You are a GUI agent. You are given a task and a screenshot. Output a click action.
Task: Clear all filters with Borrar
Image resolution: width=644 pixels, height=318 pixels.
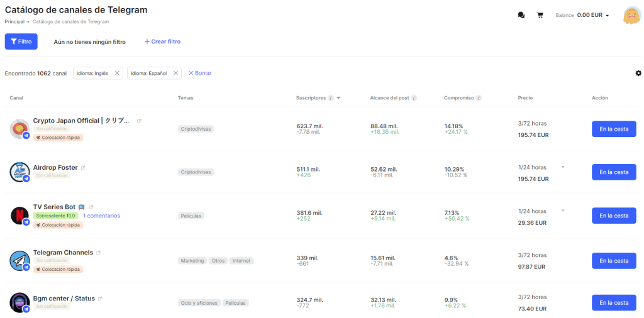(200, 73)
